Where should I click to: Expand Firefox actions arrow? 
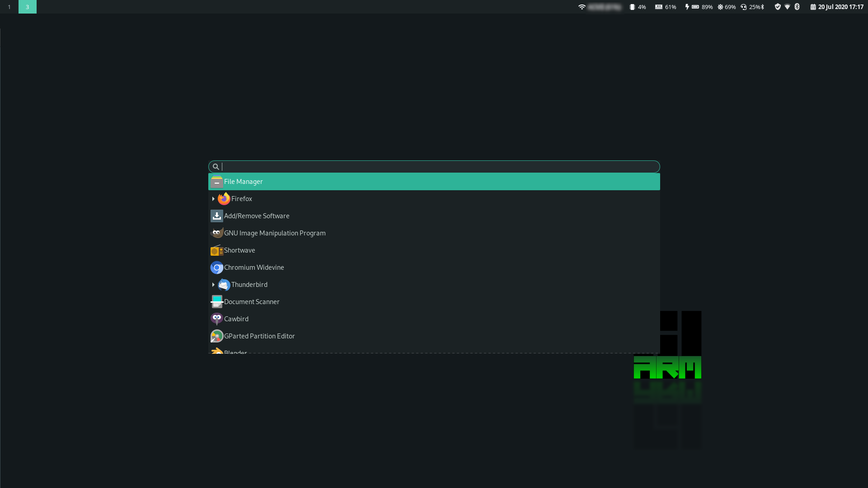(x=213, y=199)
